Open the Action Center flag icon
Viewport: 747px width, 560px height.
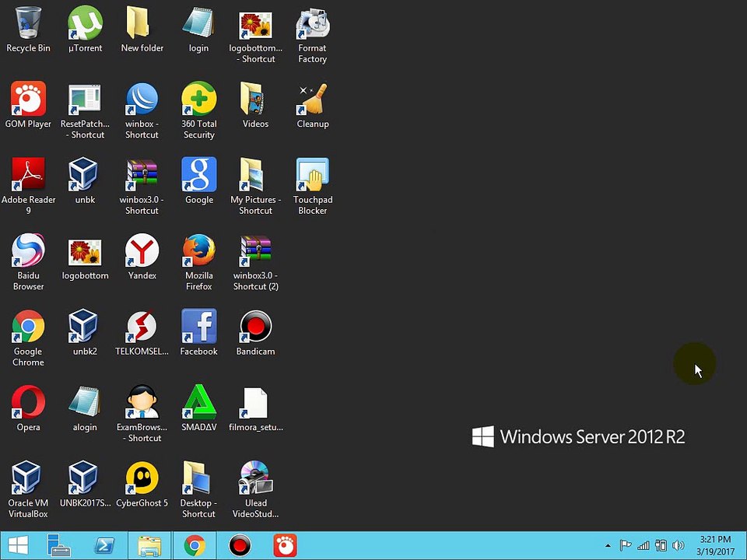click(625, 546)
